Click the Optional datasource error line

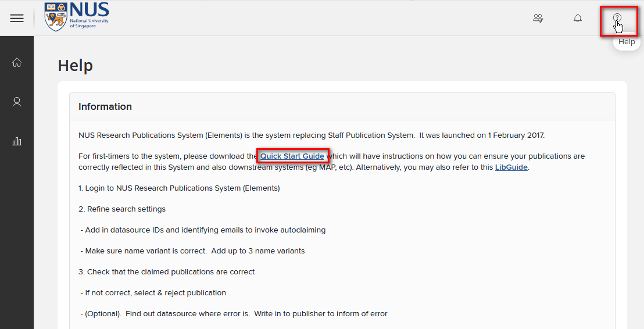(234, 314)
